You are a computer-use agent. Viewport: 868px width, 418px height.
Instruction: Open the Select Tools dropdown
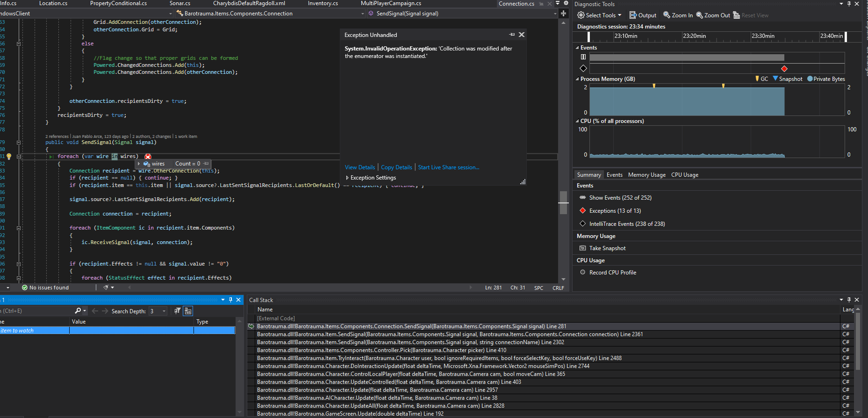click(599, 15)
